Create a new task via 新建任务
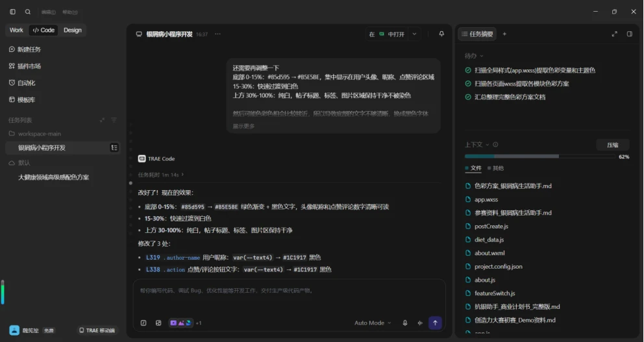The image size is (644, 342). tap(25, 49)
